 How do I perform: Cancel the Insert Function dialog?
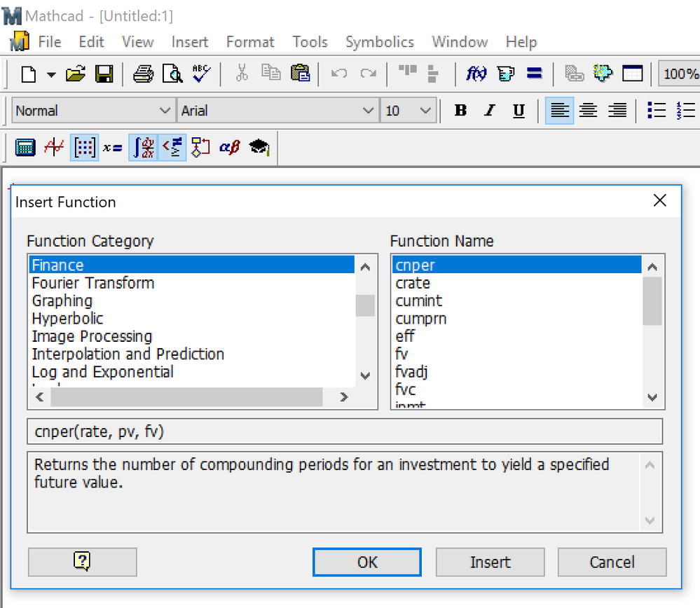612,562
